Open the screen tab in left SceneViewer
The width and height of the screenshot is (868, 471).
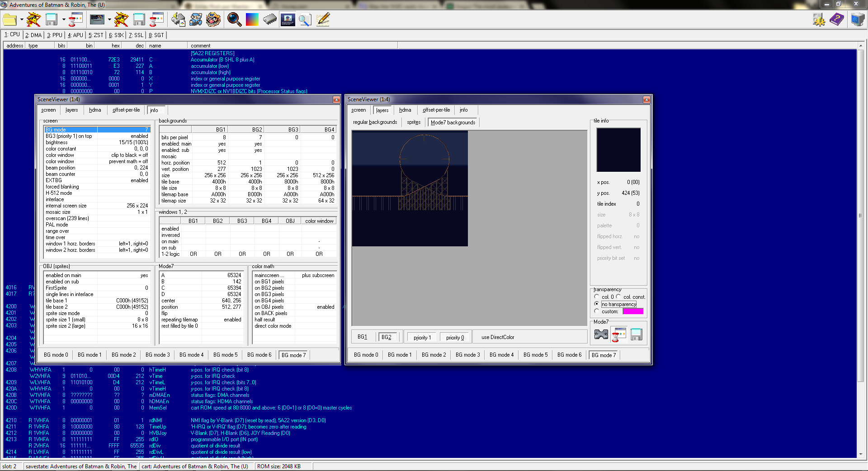48,110
